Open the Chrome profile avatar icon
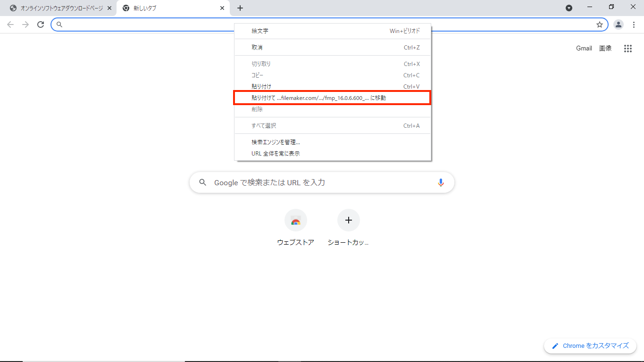This screenshot has width=644, height=362. click(618, 25)
